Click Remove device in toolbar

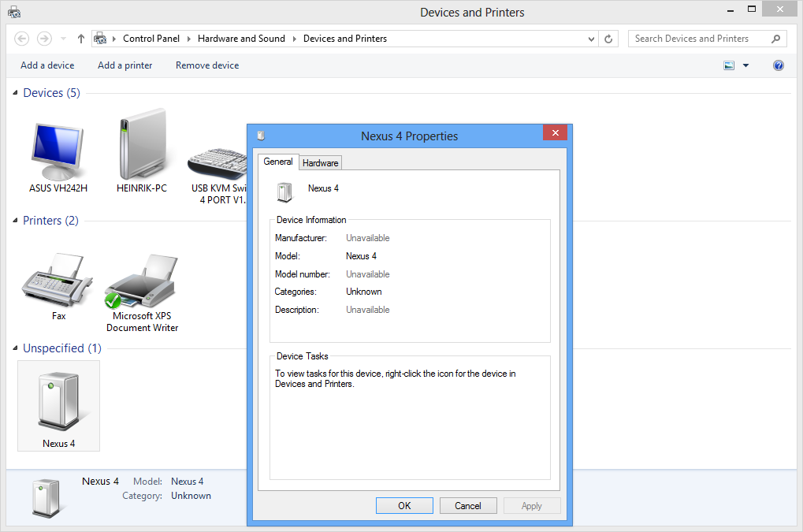pos(207,65)
